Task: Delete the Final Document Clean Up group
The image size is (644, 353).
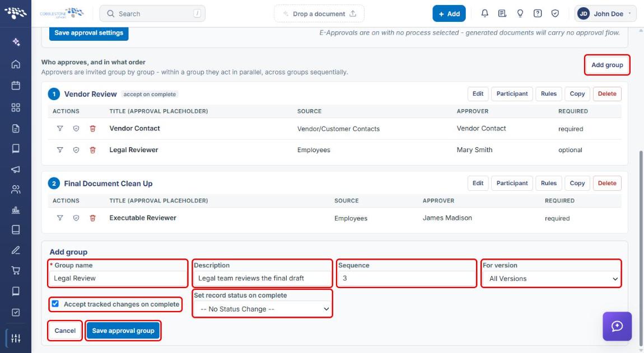Action: (607, 183)
